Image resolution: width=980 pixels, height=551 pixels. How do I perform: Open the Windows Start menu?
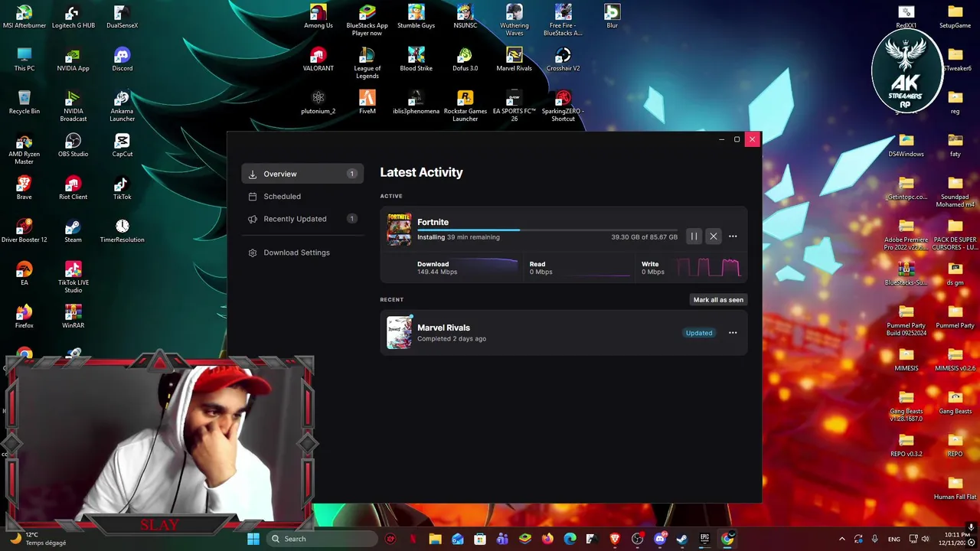coord(253,539)
